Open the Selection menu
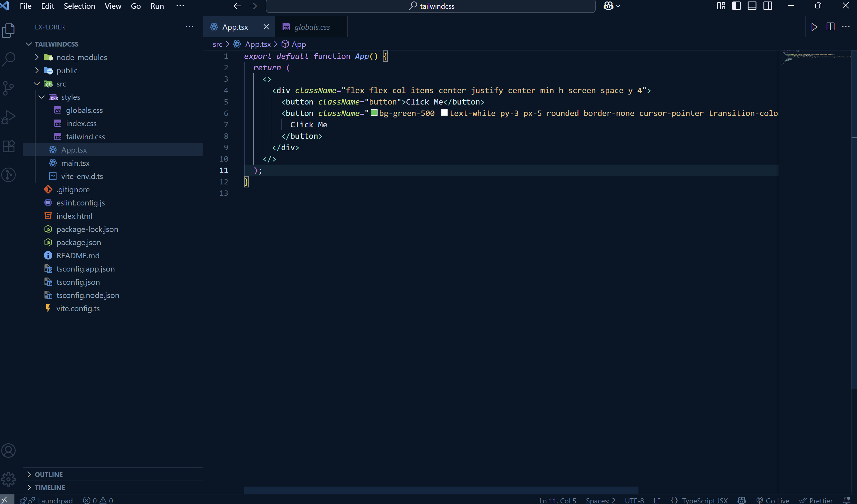 79,6
